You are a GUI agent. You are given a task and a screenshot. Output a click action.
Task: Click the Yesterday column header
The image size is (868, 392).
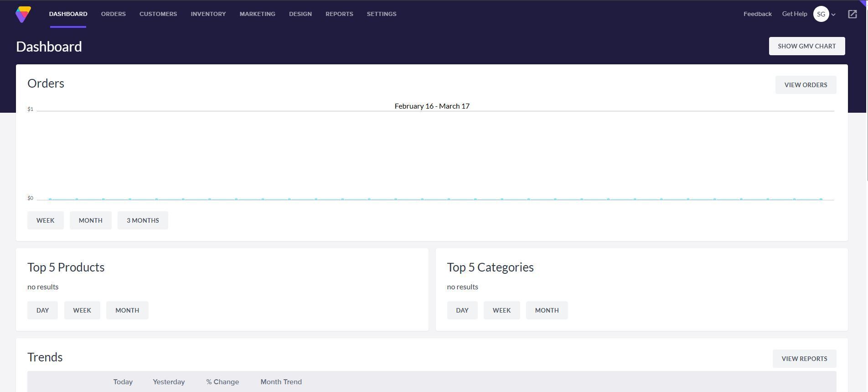[169, 382]
